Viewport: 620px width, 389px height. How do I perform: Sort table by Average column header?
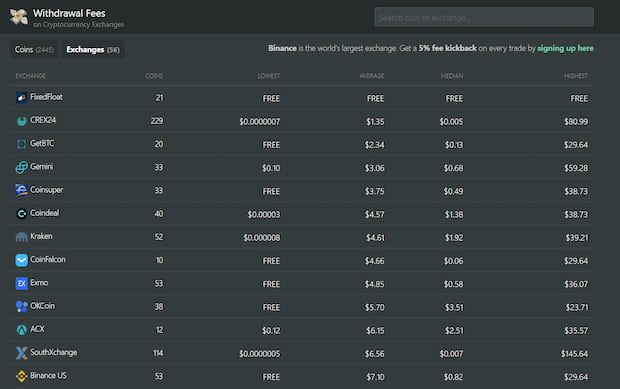click(x=372, y=76)
